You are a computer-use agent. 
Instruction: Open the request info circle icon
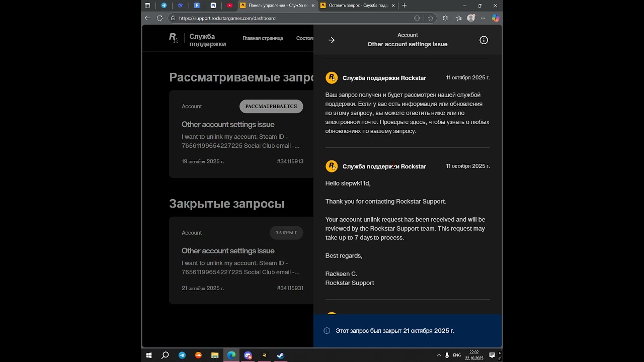point(484,40)
